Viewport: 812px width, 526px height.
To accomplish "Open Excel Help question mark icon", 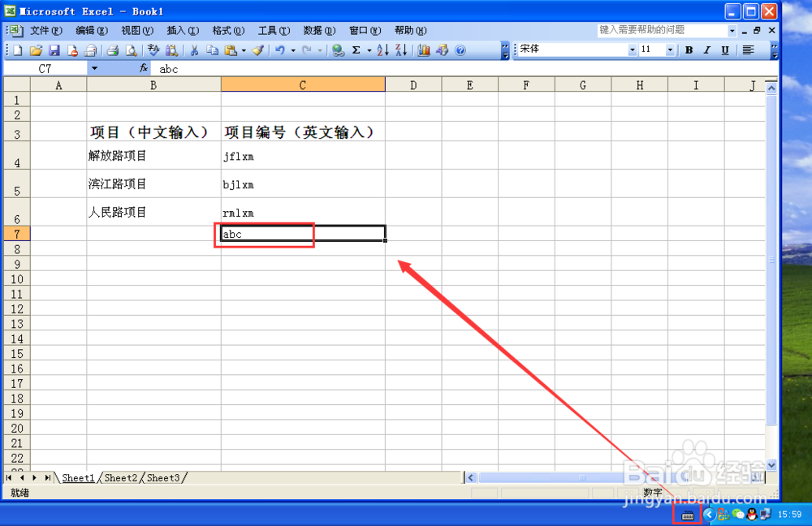I will [460, 50].
